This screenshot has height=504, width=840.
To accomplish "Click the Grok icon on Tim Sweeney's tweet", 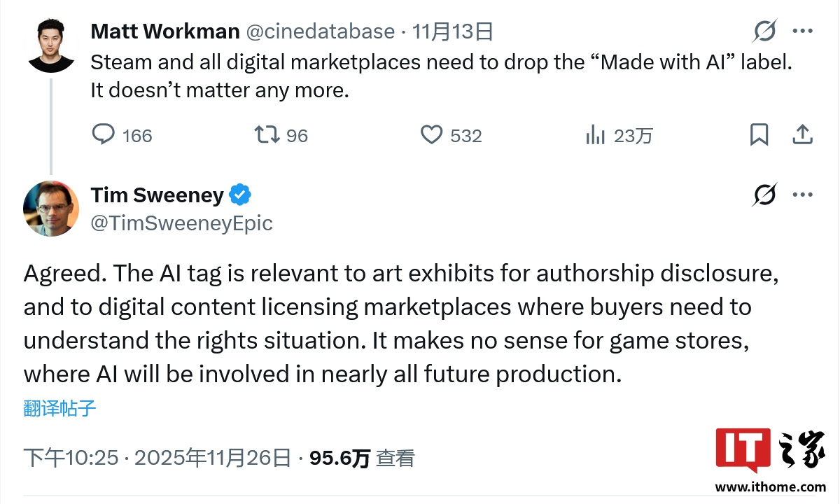I will pos(765,195).
